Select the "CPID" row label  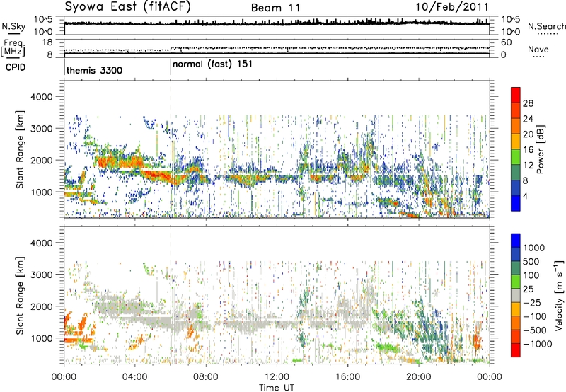point(16,67)
